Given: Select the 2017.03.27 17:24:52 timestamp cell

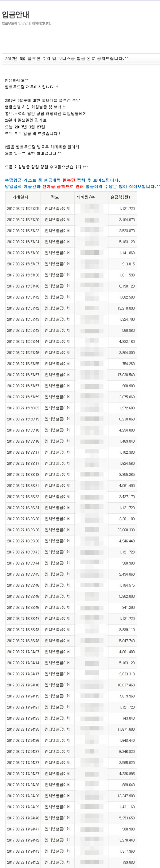Looking at the screenshot, I should 23,862.
